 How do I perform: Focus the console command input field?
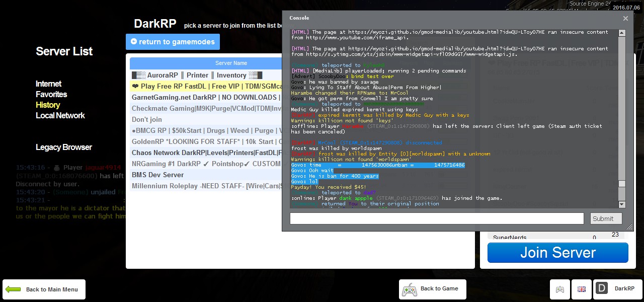click(x=437, y=218)
